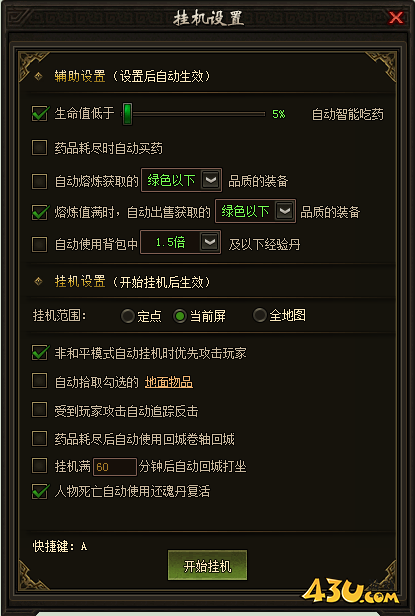This screenshot has width=415, height=616.
Task: Uncheck 人物死亡自动使用还魂丹复活 checkbox
Action: pyautogui.click(x=39, y=491)
